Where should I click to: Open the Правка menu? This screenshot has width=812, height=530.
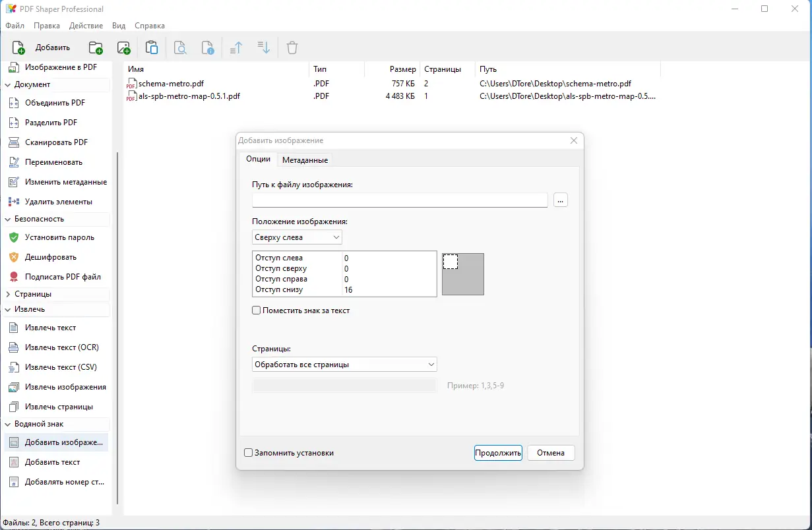point(47,26)
